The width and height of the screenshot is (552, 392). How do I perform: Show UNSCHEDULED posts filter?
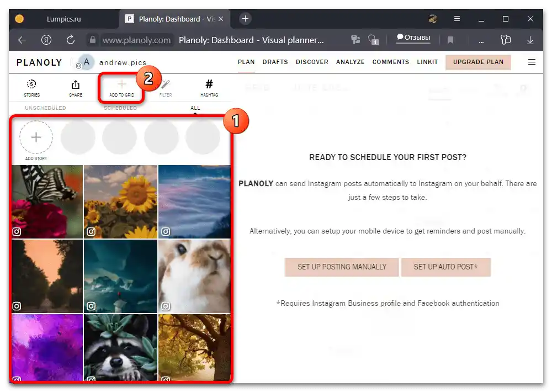(x=45, y=108)
